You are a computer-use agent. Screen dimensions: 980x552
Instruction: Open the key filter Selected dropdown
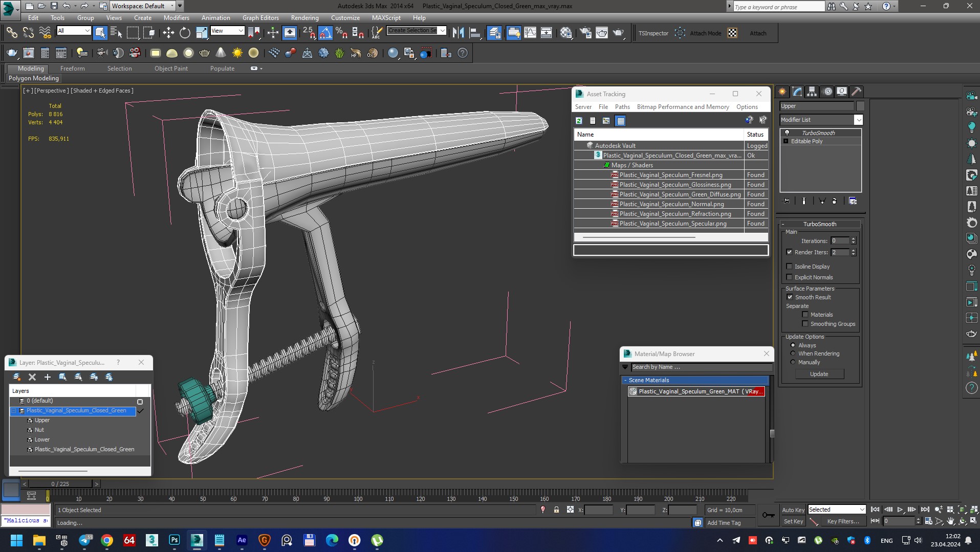click(x=837, y=510)
